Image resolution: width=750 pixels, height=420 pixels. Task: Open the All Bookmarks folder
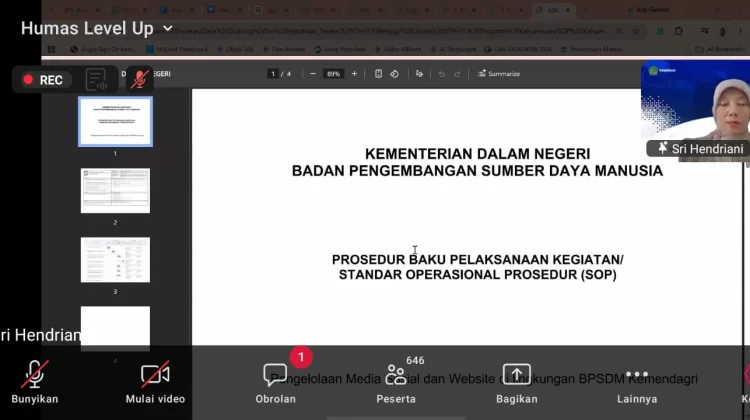[719, 49]
